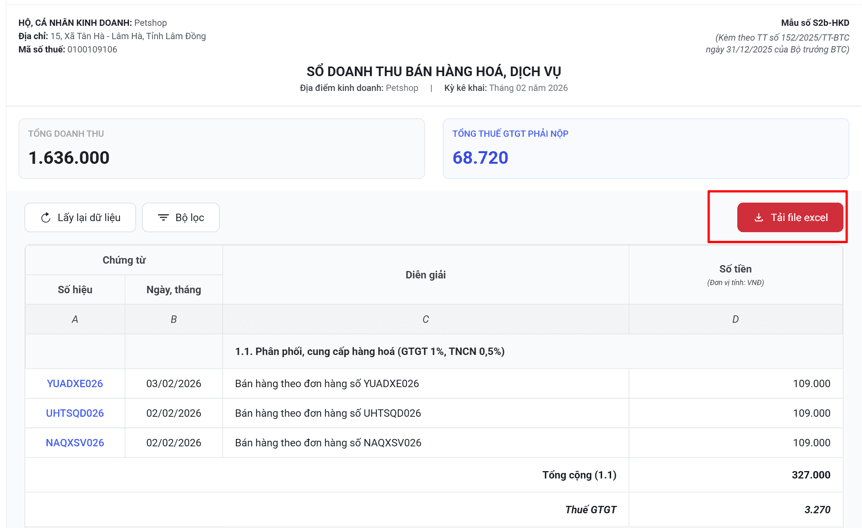The height and width of the screenshot is (528, 862).
Task: Click the Mẫu số S2b-HKD label
Action: coord(815,23)
